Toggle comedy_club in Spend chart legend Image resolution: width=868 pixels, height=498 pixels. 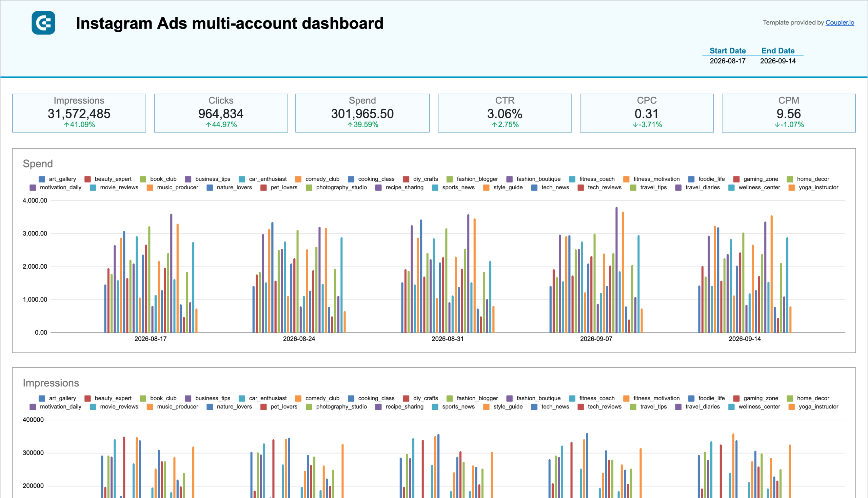(x=317, y=179)
